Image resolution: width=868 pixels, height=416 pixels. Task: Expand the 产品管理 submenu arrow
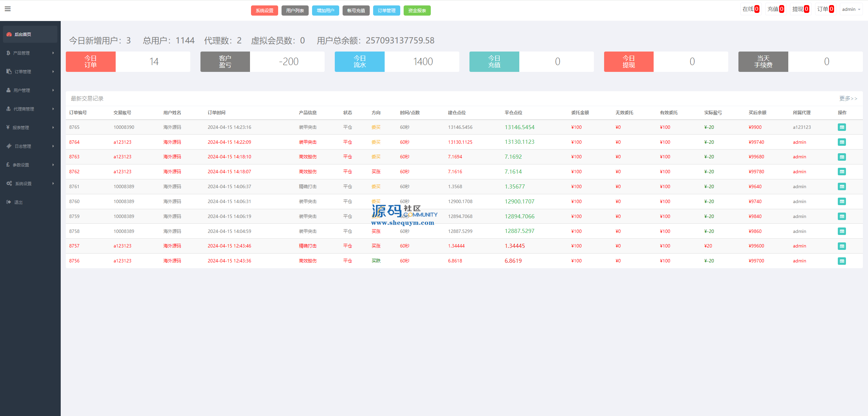click(53, 53)
